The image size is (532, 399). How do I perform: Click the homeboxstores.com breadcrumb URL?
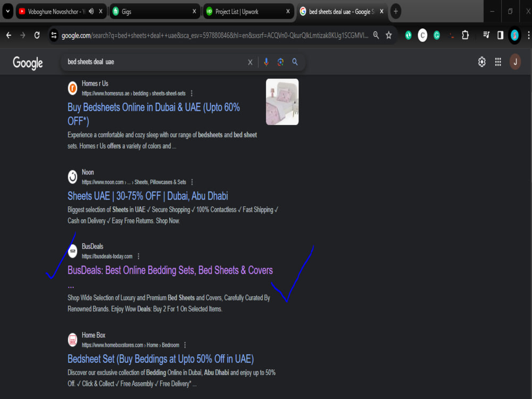[130, 345]
